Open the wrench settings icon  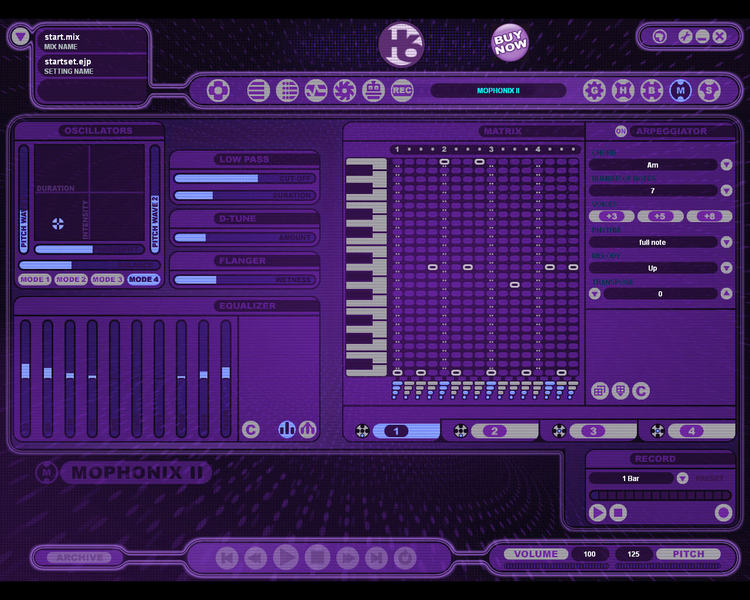(x=685, y=36)
